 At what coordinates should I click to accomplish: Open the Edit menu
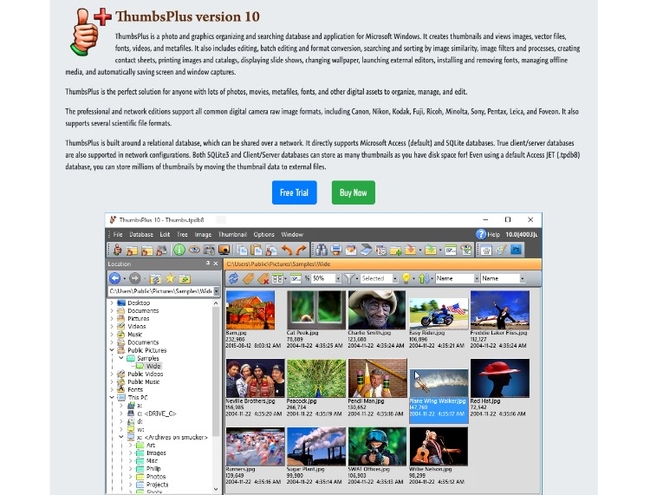tap(165, 234)
